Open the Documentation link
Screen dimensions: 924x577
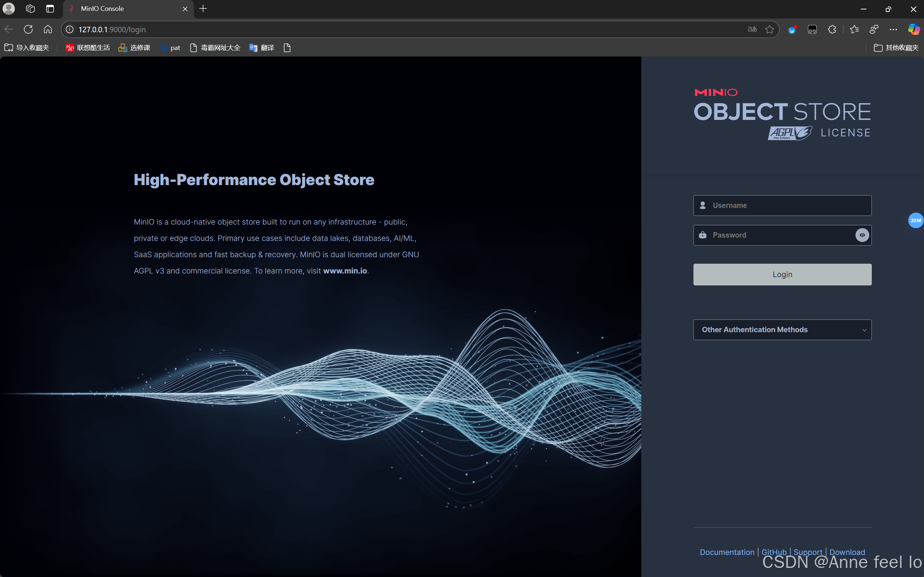726,552
